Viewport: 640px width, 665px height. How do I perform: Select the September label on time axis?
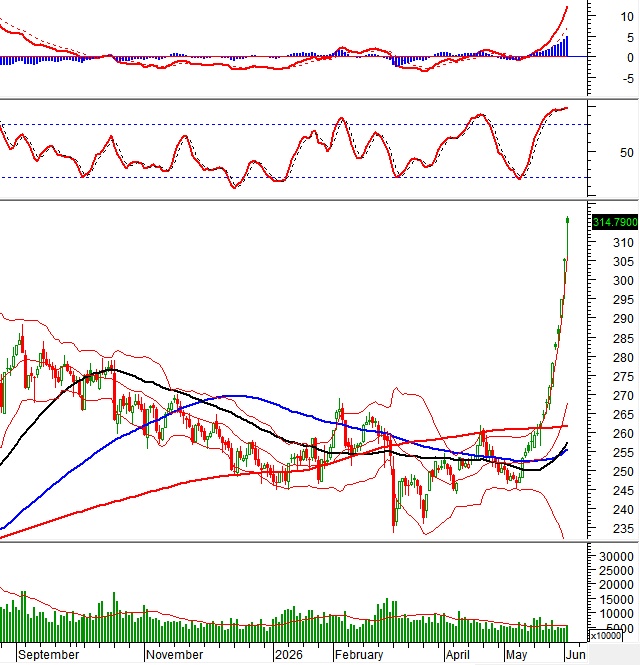(49, 654)
